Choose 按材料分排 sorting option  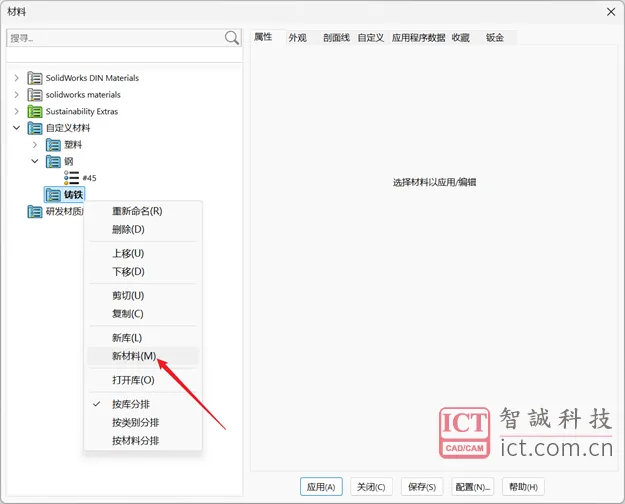tap(135, 440)
